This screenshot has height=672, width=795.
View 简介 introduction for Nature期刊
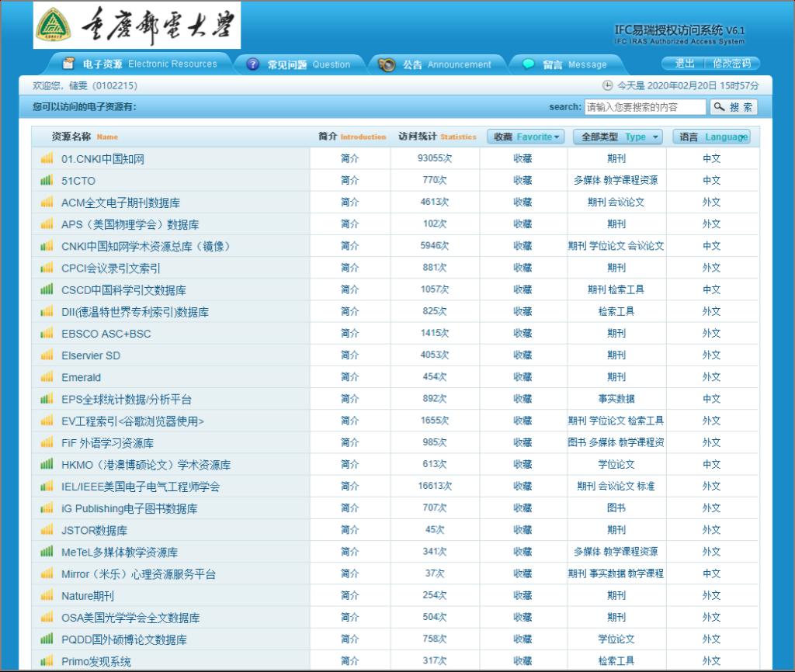coord(350,595)
